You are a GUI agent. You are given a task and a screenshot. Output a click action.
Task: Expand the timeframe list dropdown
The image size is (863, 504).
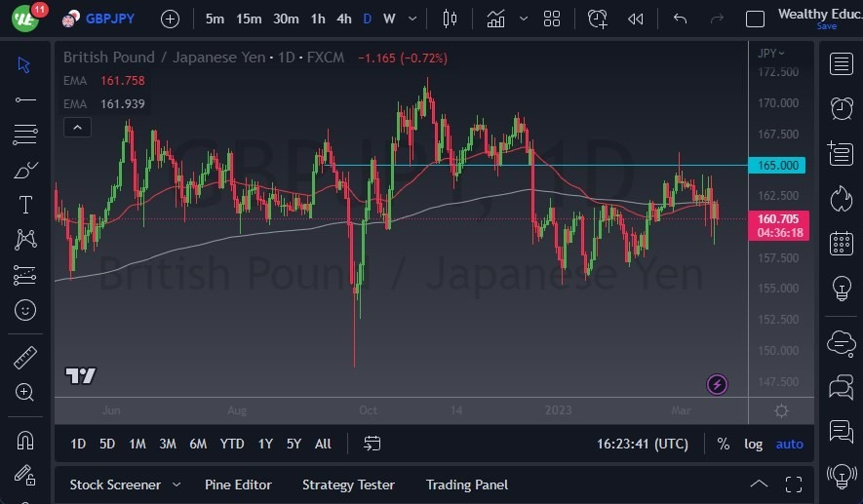(x=412, y=19)
